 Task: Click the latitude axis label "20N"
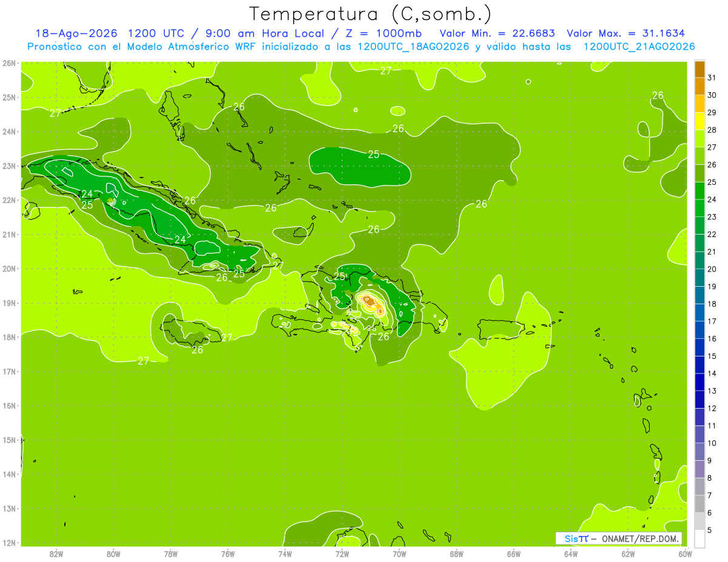[x=9, y=269]
